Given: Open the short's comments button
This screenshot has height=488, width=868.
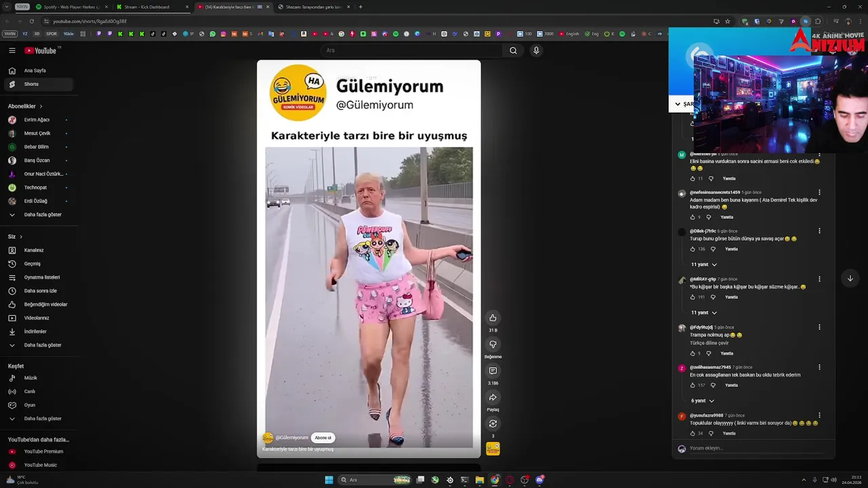Looking at the screenshot, I should (x=493, y=371).
